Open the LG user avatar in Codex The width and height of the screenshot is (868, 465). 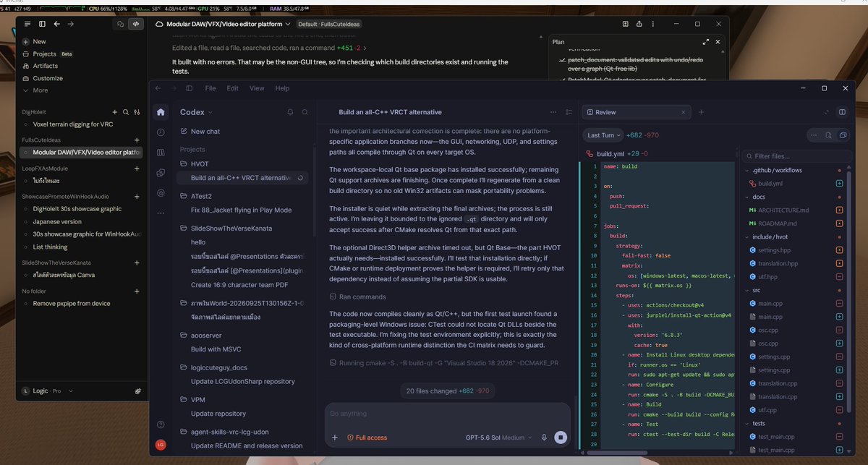click(161, 445)
